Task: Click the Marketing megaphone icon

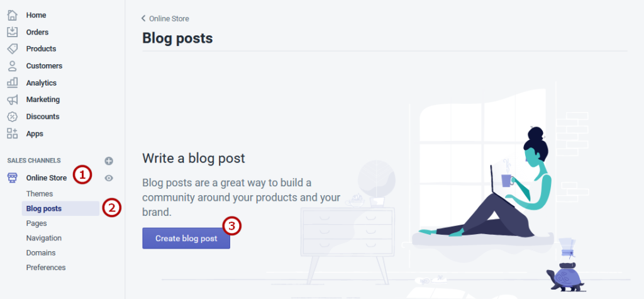Action: pos(13,99)
